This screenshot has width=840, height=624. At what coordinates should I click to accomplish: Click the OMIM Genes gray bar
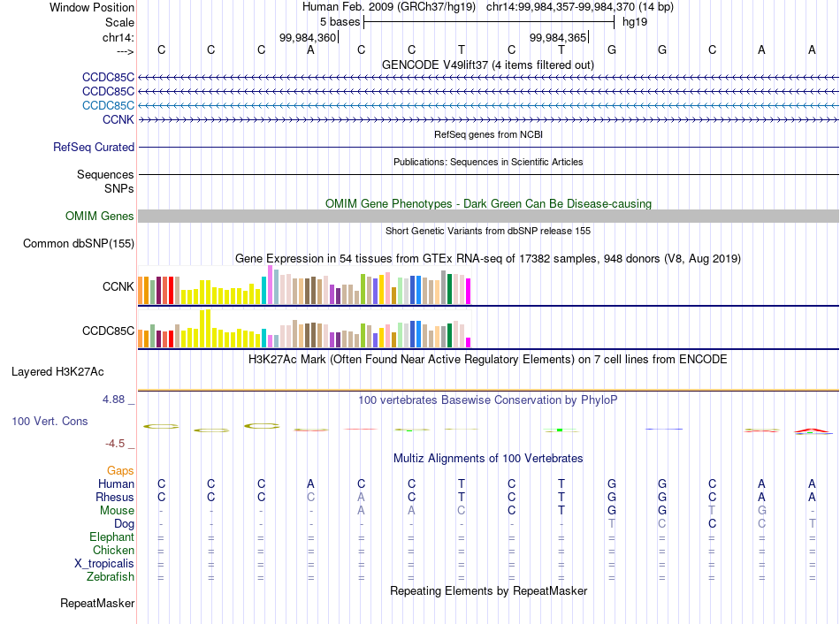click(488, 216)
